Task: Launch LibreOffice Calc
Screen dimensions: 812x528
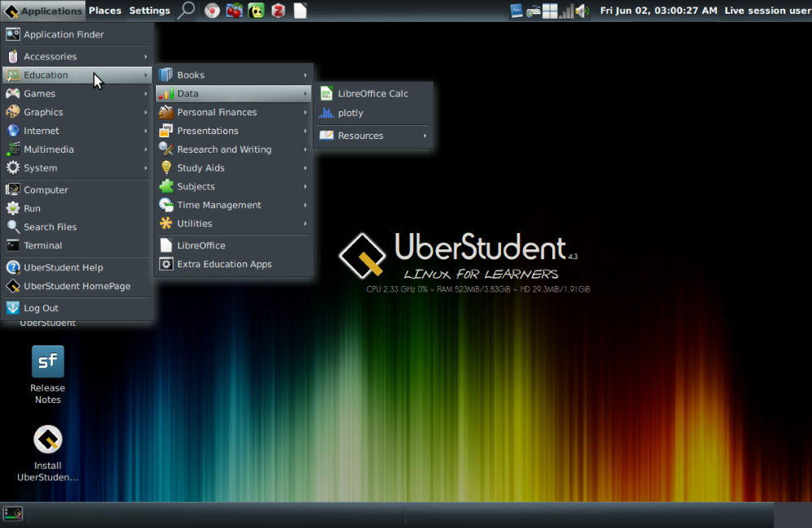Action: click(x=374, y=93)
